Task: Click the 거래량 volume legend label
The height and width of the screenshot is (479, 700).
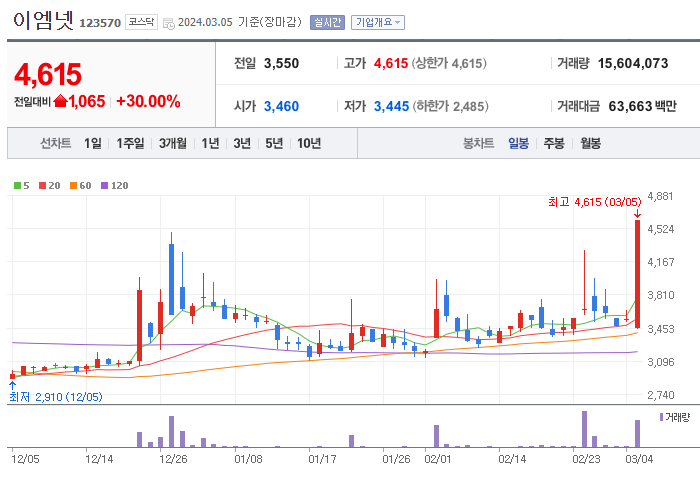Action: (677, 417)
